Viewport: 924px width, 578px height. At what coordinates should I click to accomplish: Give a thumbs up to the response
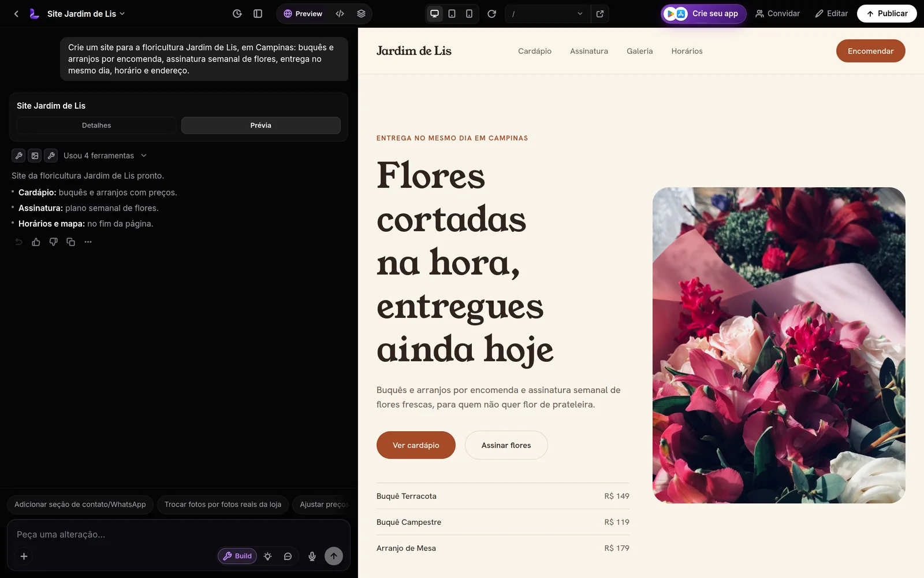[x=36, y=242]
